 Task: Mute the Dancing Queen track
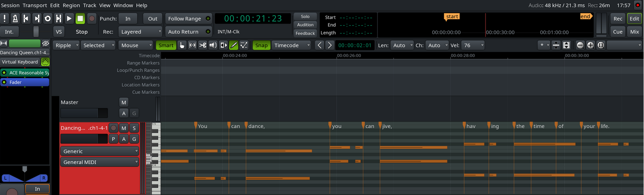pyautogui.click(x=124, y=128)
